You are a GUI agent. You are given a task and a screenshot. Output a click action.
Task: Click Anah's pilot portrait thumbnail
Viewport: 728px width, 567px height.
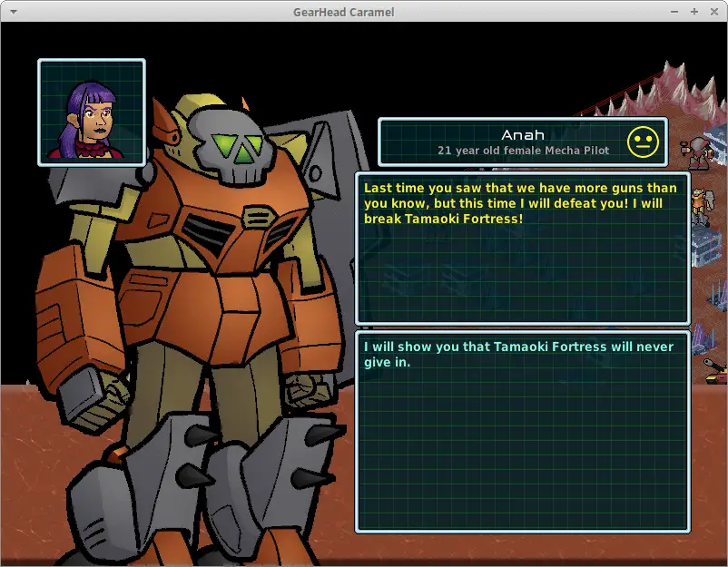tap(92, 112)
